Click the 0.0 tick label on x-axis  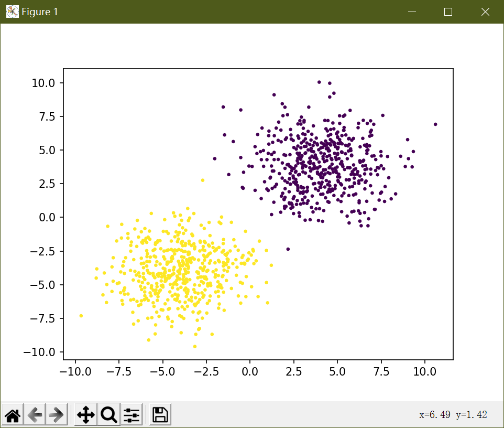250,371
